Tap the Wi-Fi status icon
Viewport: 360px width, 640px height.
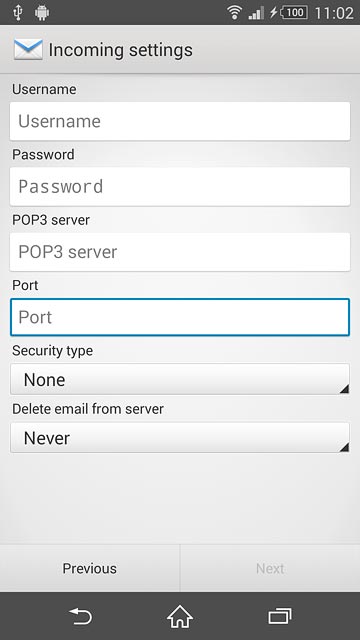click(235, 13)
